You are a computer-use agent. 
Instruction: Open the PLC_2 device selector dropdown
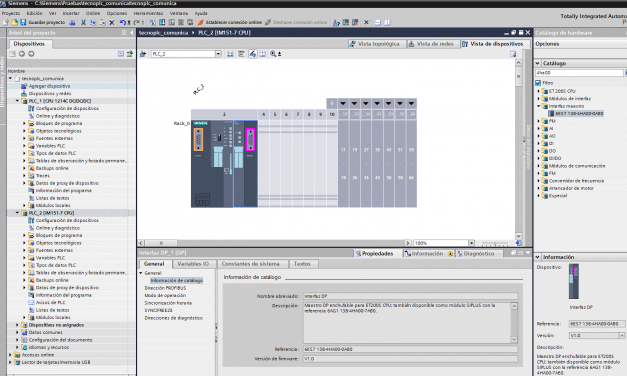218,54
